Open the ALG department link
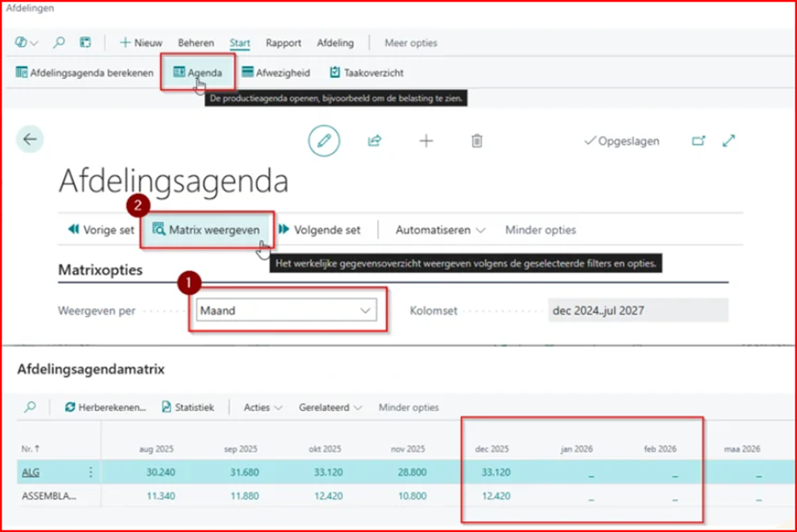The width and height of the screenshot is (797, 532). [30, 472]
